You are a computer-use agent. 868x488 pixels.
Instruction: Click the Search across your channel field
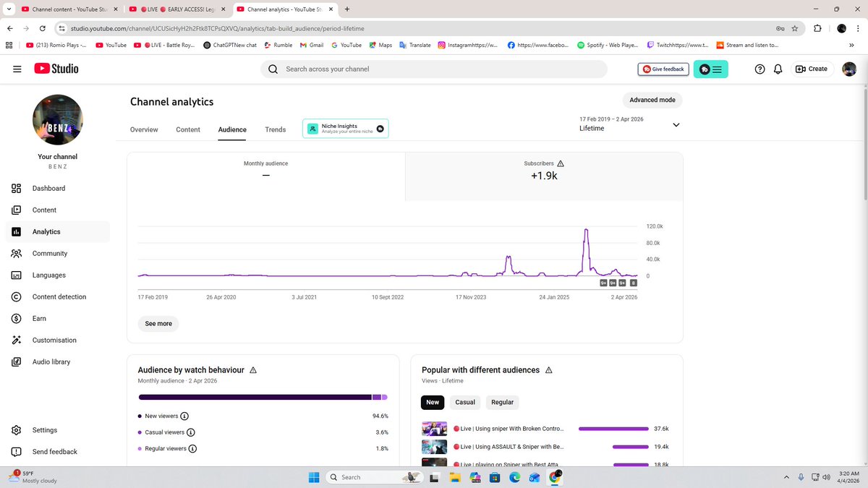(x=434, y=69)
